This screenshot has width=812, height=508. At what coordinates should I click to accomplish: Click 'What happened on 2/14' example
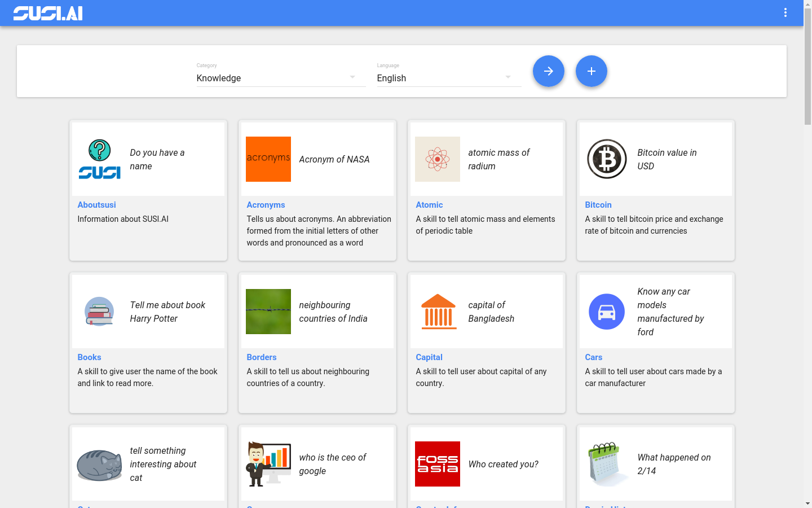(x=674, y=464)
